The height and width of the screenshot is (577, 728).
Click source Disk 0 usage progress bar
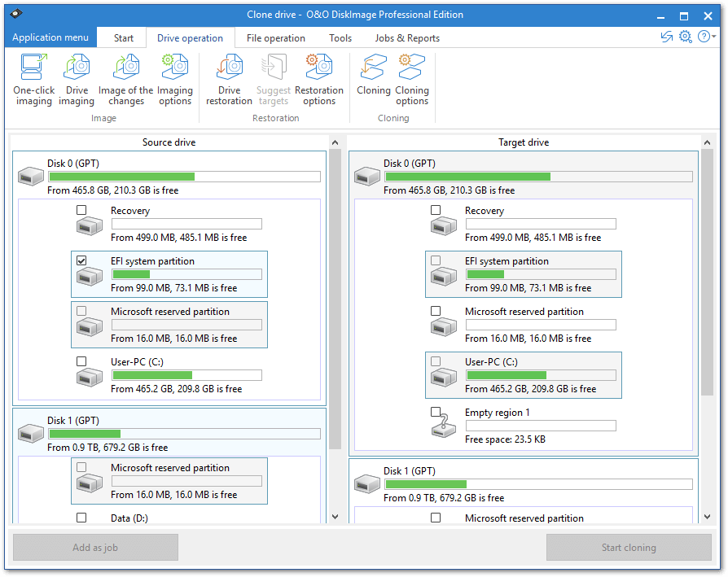point(184,177)
